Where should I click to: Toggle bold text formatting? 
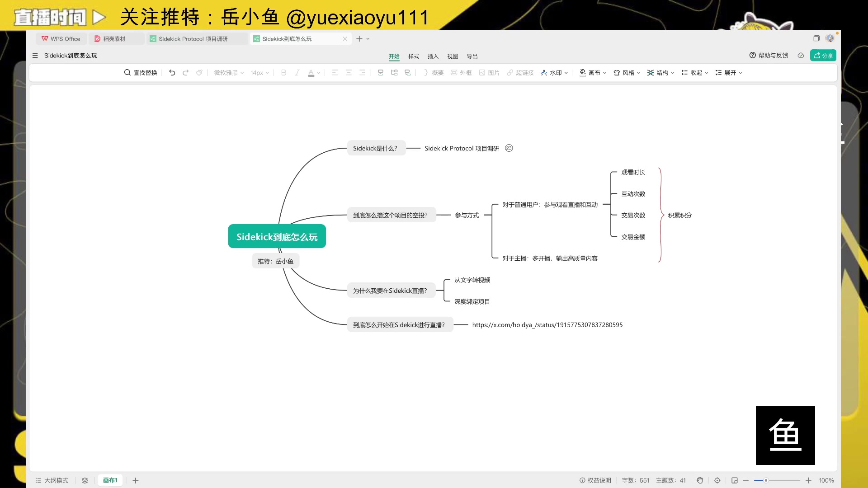(283, 73)
